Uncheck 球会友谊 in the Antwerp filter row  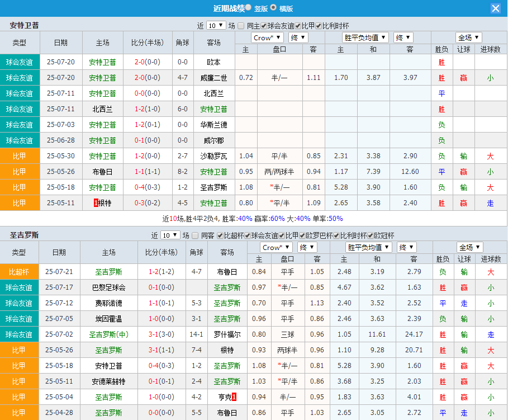(x=264, y=26)
